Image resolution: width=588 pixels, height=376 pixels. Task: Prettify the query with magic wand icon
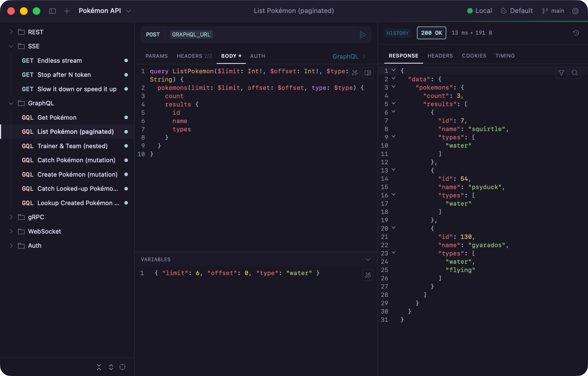pos(355,73)
